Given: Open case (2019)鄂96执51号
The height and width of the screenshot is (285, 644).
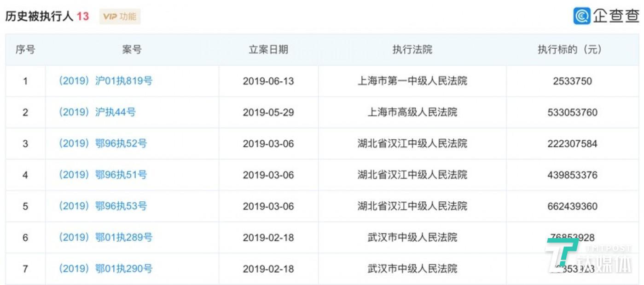Looking at the screenshot, I should [x=103, y=175].
